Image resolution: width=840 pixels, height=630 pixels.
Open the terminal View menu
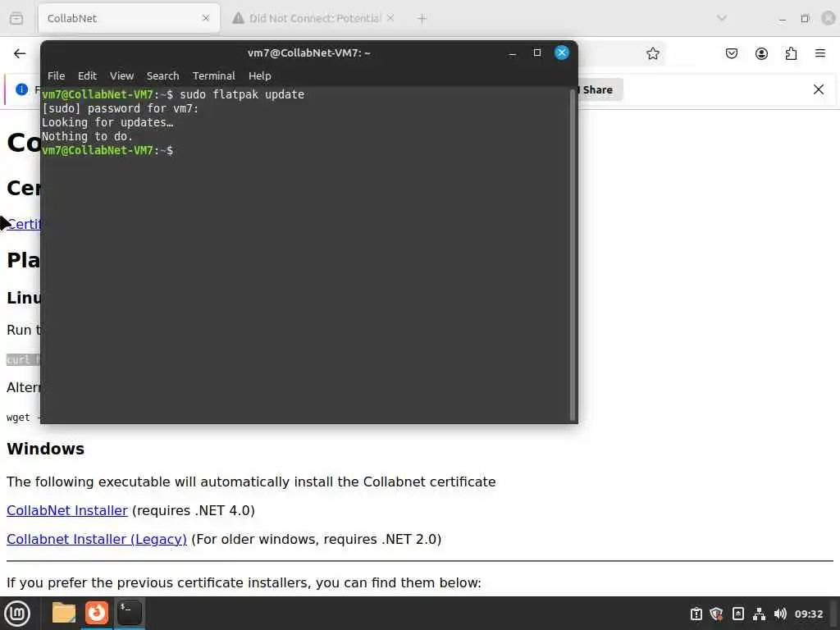121,76
